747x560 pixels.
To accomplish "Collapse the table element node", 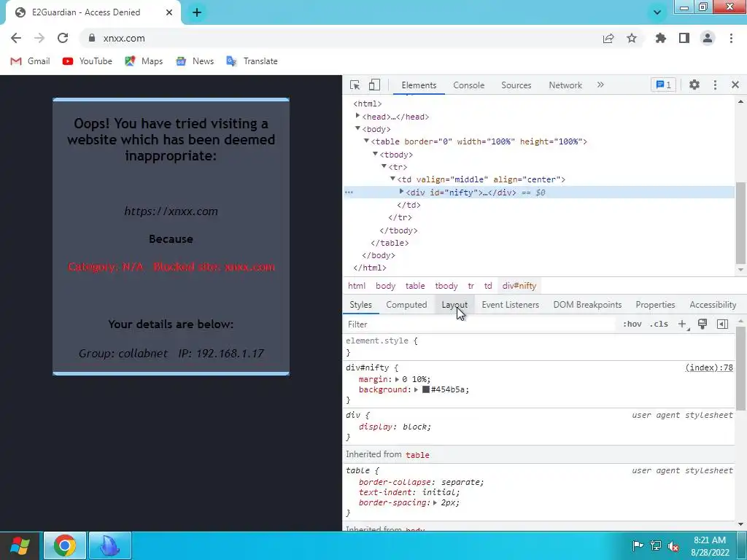I will pos(366,141).
